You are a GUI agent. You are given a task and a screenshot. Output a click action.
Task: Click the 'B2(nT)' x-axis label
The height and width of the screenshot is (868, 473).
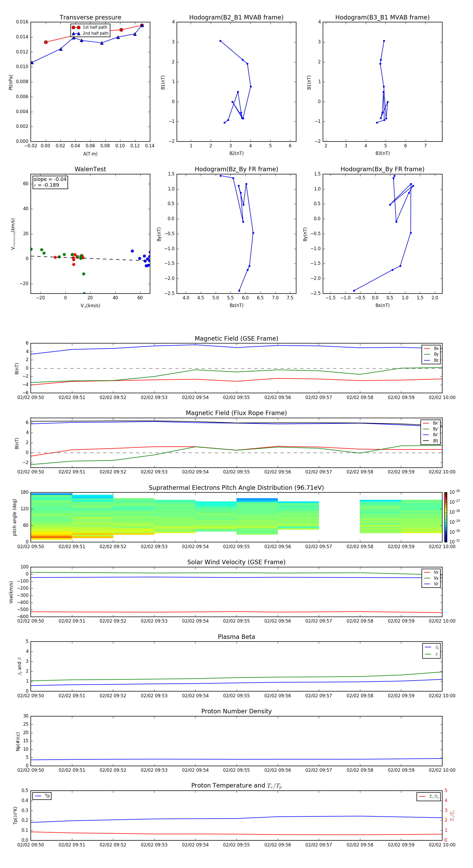(236, 153)
